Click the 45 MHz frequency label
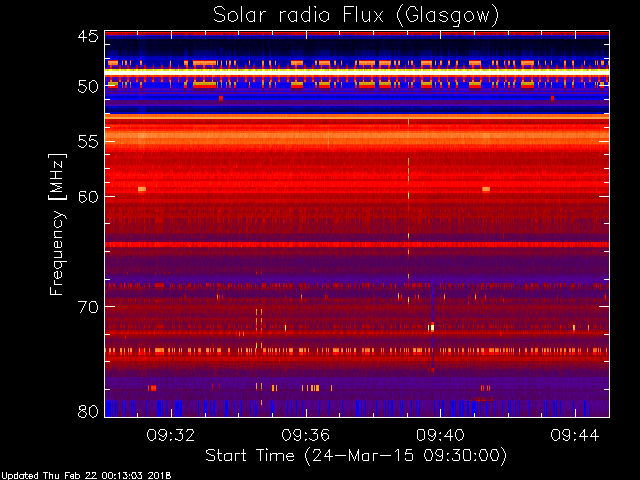 click(88, 37)
